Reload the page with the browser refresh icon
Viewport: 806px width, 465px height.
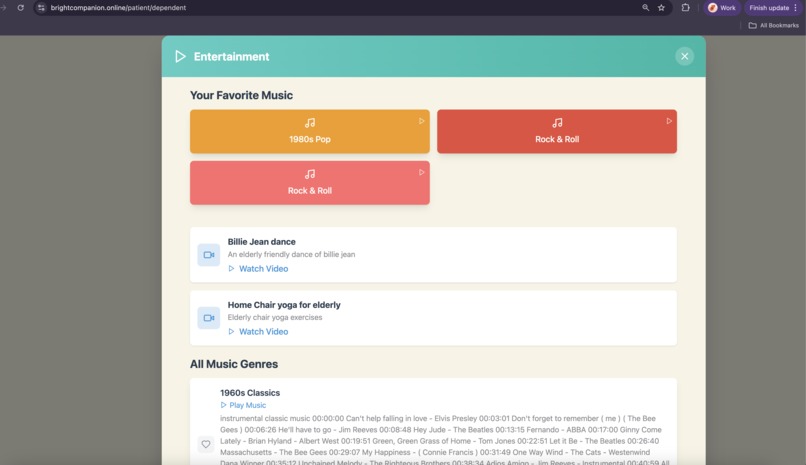[x=21, y=8]
